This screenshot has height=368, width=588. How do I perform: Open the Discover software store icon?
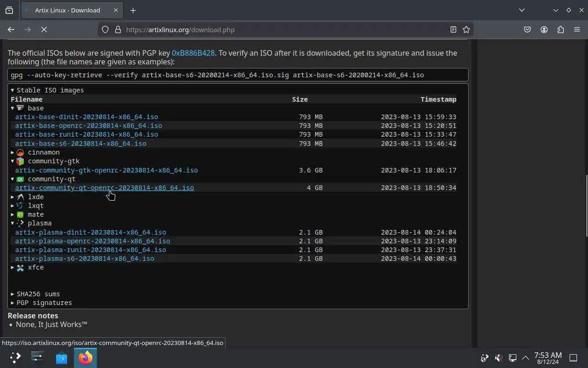pos(62,357)
